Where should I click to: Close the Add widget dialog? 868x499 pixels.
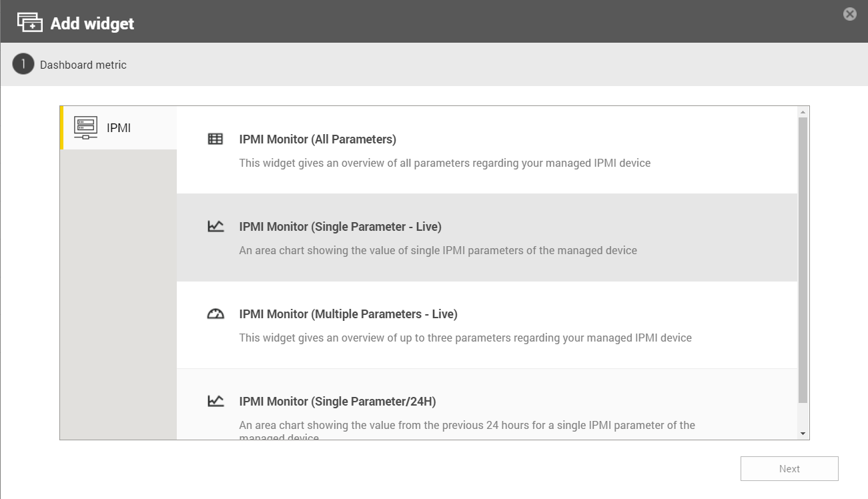[849, 14]
